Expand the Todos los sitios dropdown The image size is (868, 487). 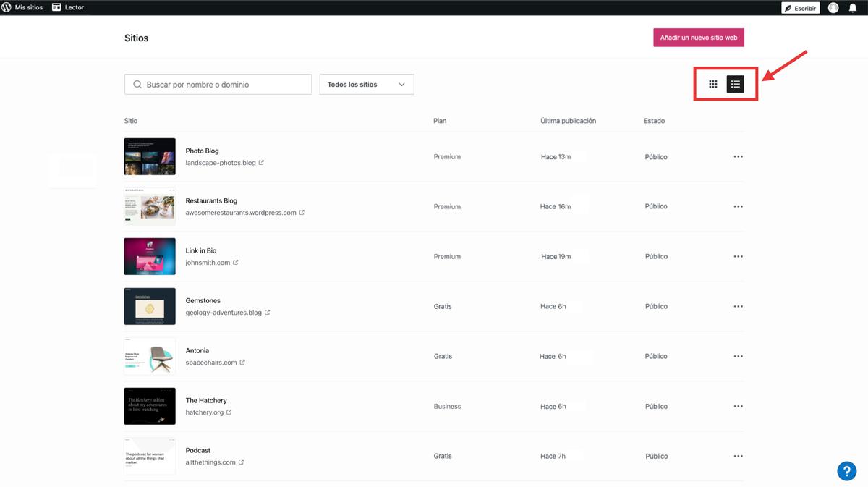367,85
